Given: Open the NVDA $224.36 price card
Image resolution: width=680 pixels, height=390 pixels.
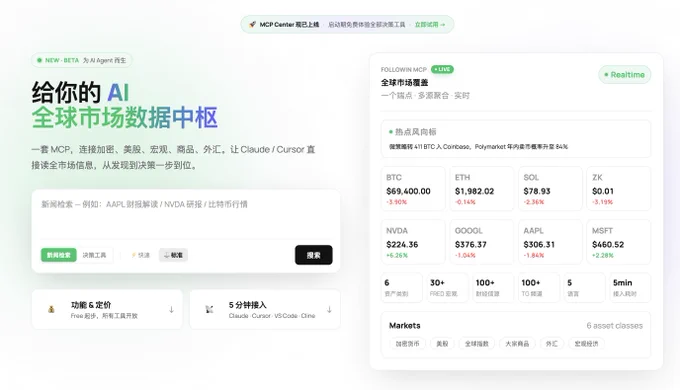Looking at the screenshot, I should (x=413, y=242).
